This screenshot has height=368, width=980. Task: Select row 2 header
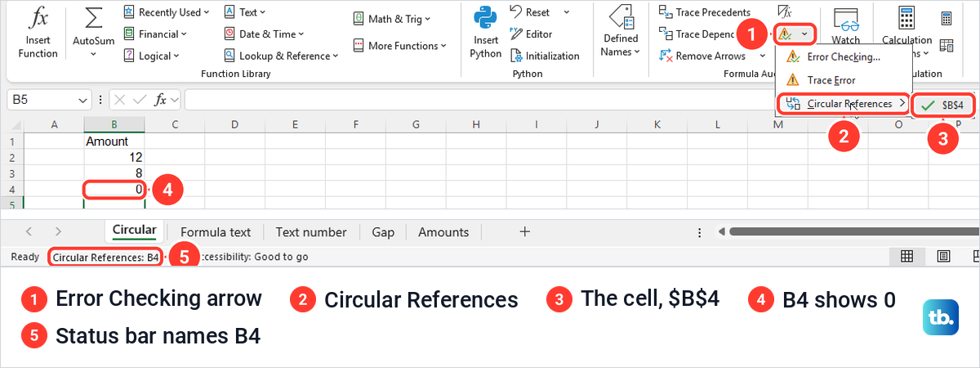12,156
